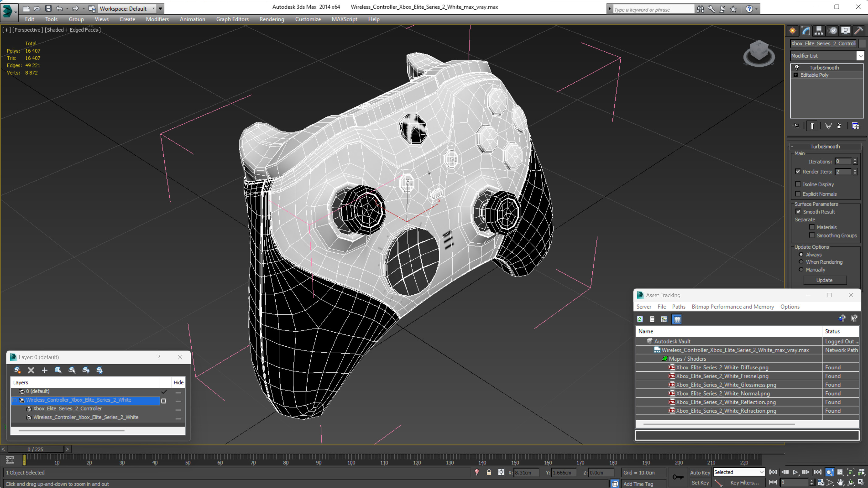Image resolution: width=868 pixels, height=488 pixels.
Task: Select the Manually update option
Action: 801,269
